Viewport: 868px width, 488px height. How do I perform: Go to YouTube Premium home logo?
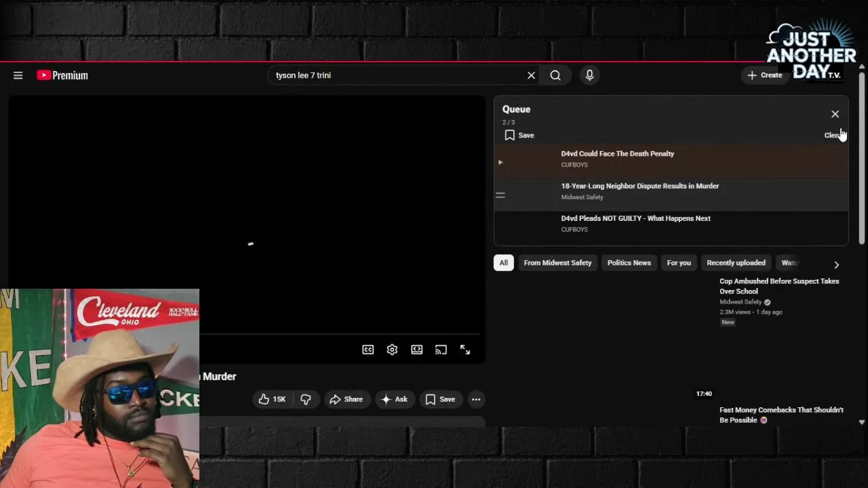coord(62,75)
